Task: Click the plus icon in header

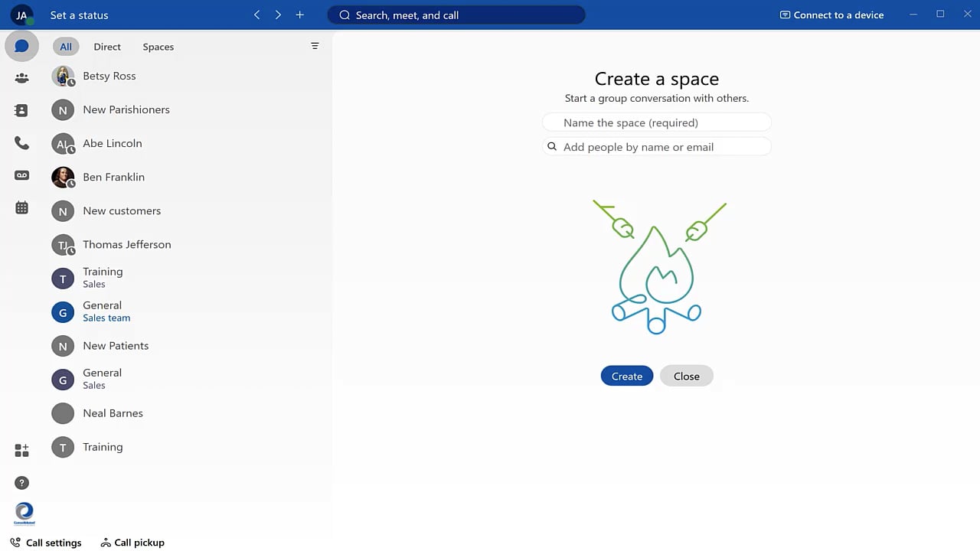Action: click(299, 15)
